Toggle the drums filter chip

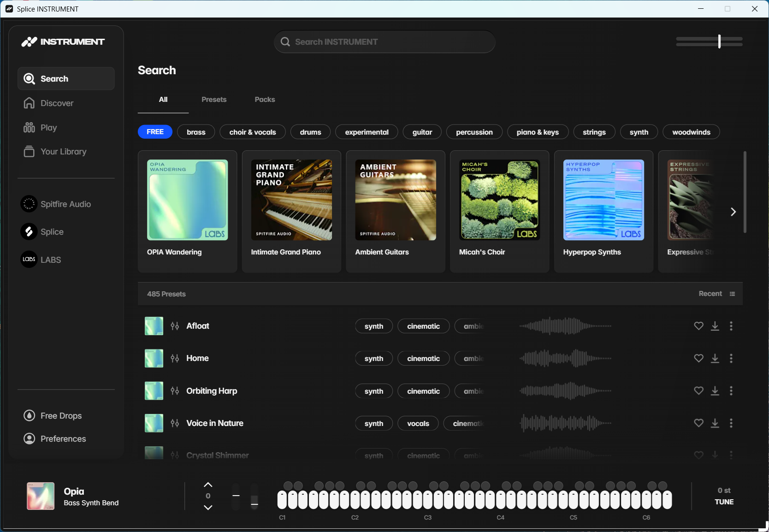click(310, 132)
